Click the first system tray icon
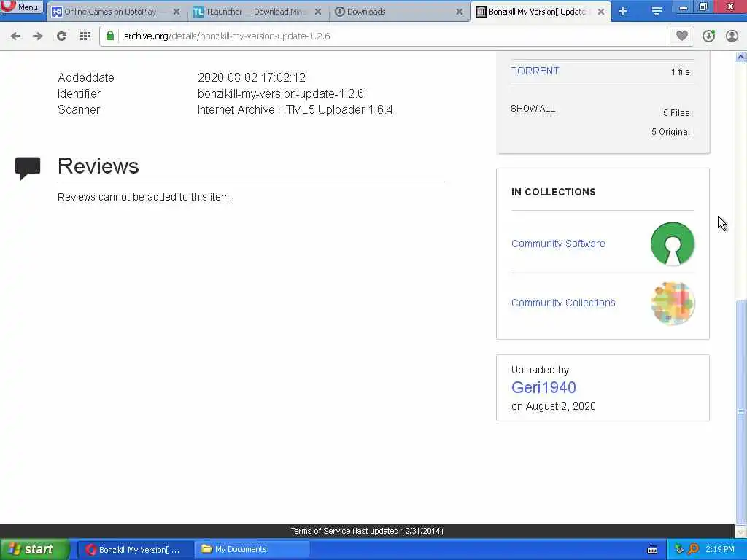The width and height of the screenshot is (747, 560). coord(679,550)
